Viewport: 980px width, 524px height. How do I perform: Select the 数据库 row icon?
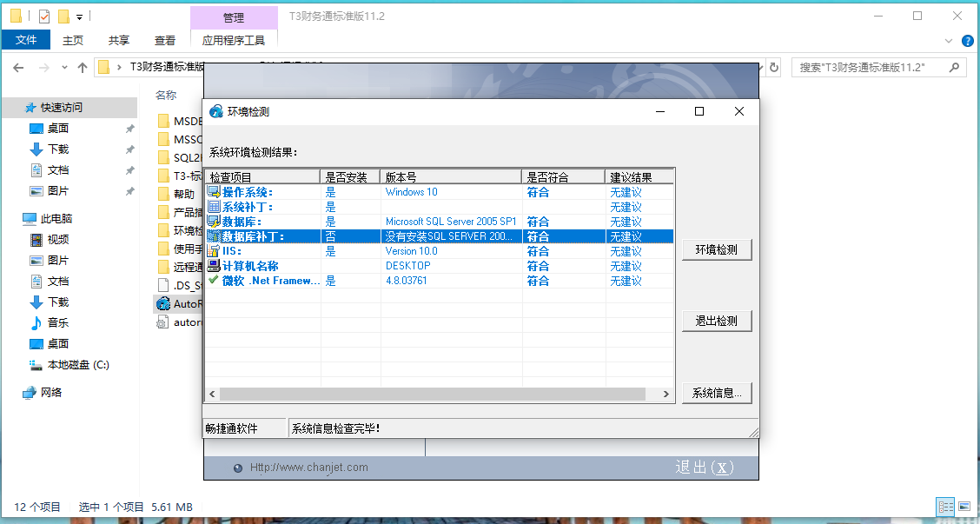point(214,222)
